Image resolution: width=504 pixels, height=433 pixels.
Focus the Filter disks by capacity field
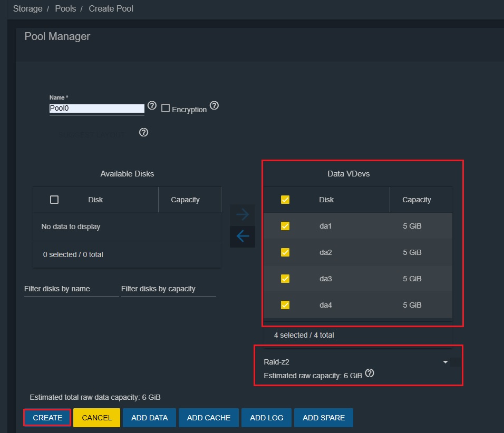pyautogui.click(x=168, y=289)
